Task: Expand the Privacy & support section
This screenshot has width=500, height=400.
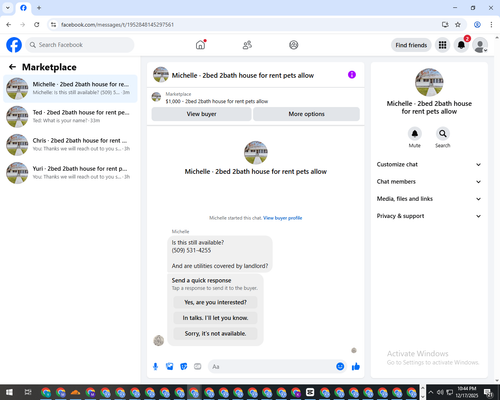Action: point(429,216)
